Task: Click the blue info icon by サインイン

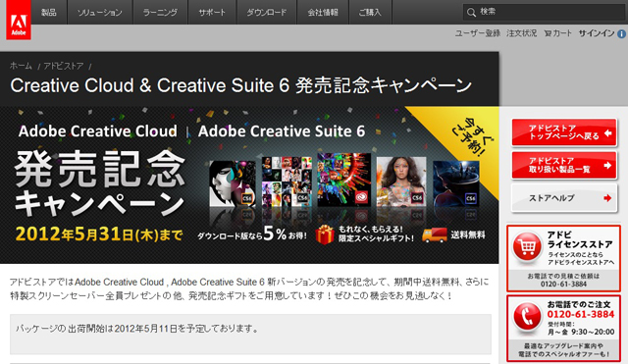Action: (621, 34)
